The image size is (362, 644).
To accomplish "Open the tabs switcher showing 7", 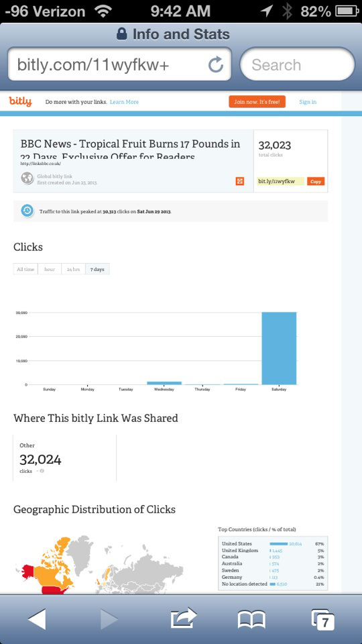I will point(323,619).
